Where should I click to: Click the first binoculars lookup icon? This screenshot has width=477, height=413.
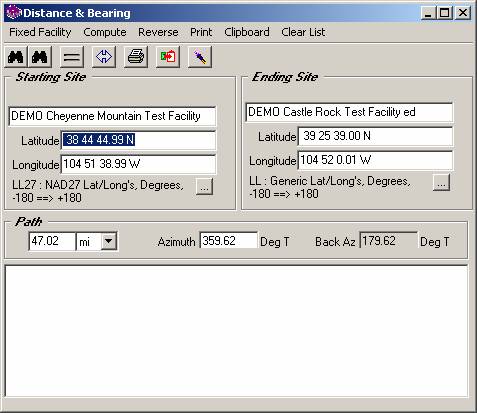[x=16, y=57]
